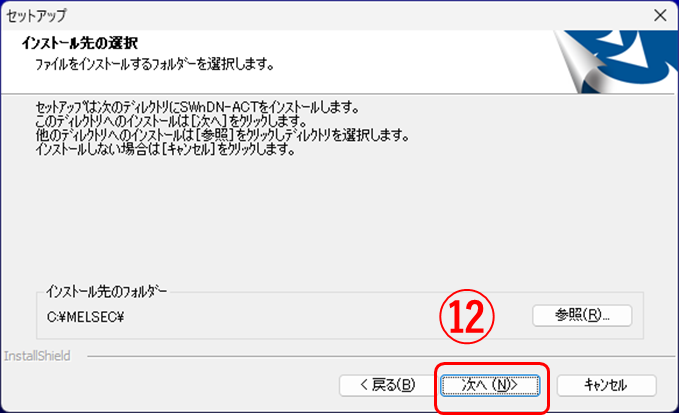Click the 次へ(N) Next button
679x415 pixels.
click(x=490, y=385)
